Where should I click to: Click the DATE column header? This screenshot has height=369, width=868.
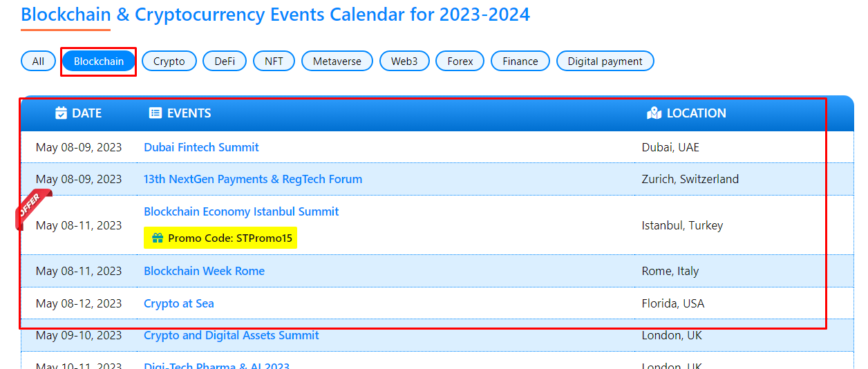pos(78,113)
